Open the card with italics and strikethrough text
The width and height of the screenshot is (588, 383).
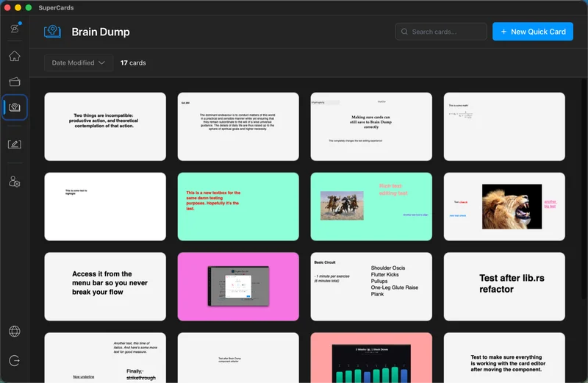(x=105, y=358)
